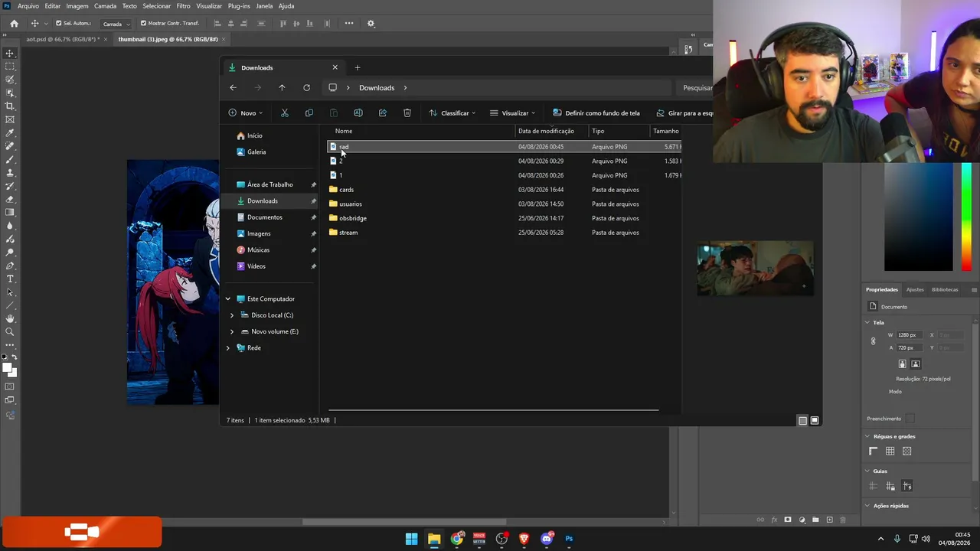Select the Horizontal Type tool

pyautogui.click(x=10, y=279)
